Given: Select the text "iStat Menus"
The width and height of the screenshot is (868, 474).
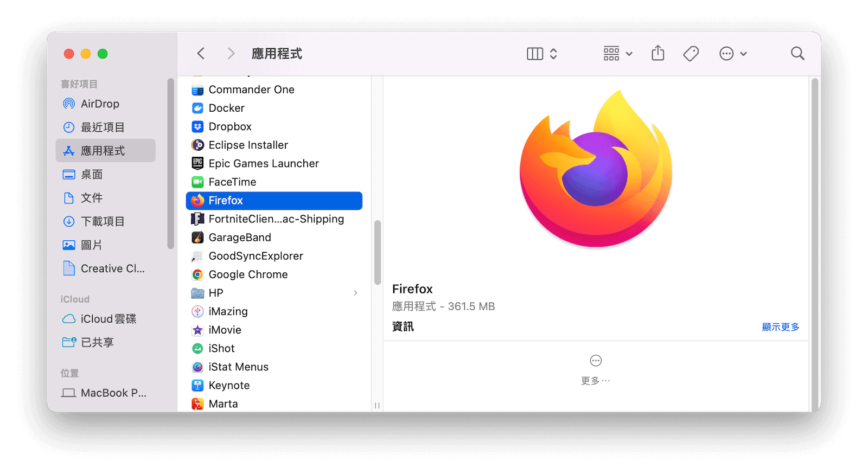Looking at the screenshot, I should 239,367.
